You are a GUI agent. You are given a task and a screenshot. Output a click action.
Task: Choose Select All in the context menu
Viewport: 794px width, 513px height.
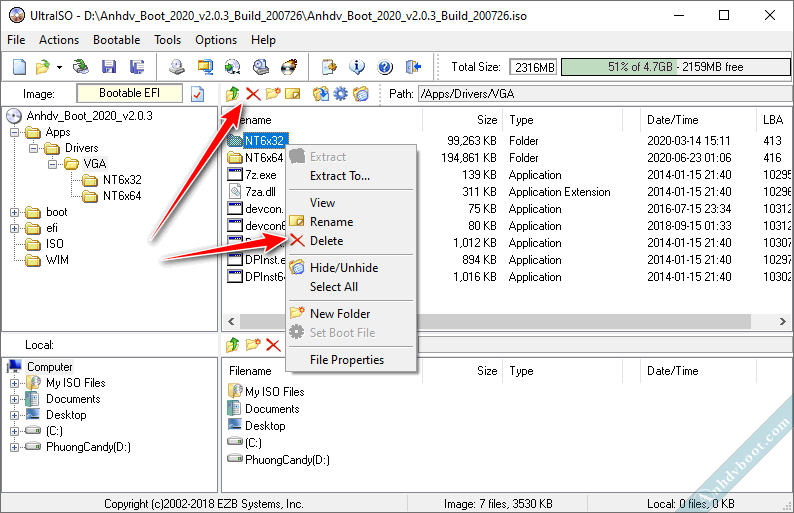pyautogui.click(x=351, y=287)
